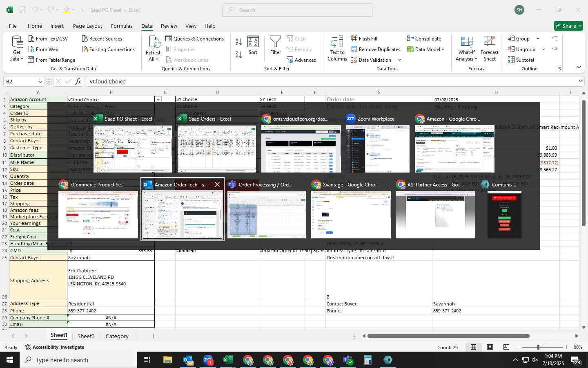The image size is (588, 368).
Task: Expand the formula bar
Action: (581, 81)
